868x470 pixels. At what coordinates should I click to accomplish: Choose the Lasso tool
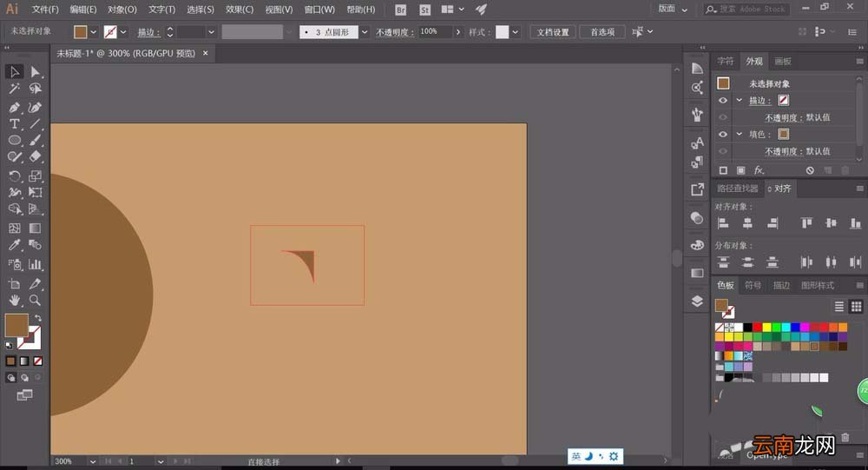35,89
